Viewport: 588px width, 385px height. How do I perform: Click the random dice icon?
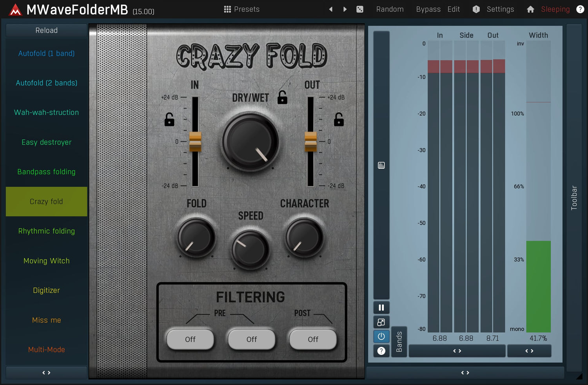pos(360,9)
